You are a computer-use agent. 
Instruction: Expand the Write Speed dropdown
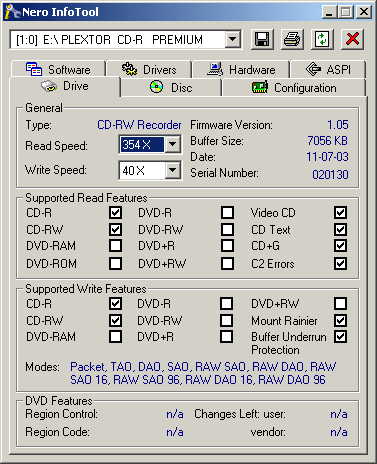173,170
